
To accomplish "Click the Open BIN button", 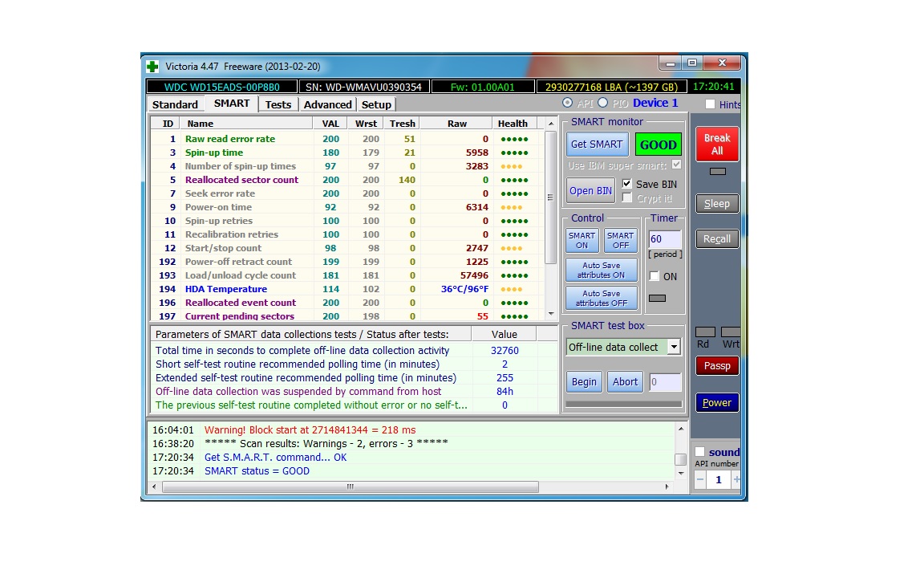I will pyautogui.click(x=590, y=191).
